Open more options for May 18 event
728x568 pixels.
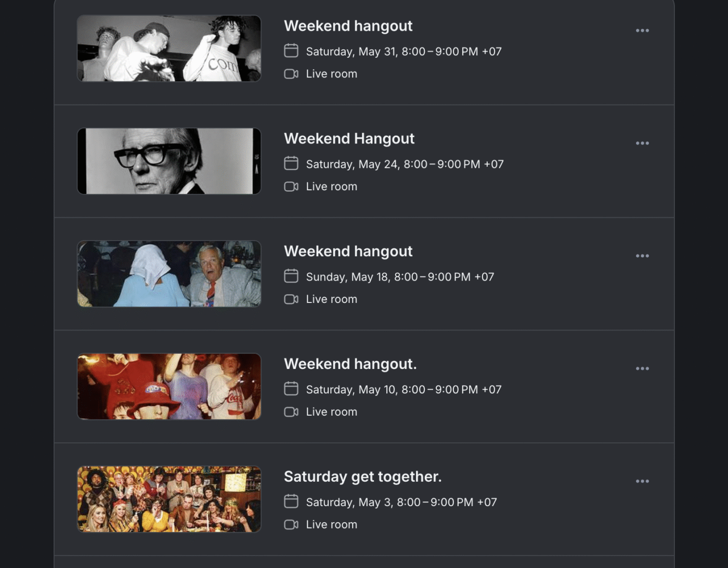(x=642, y=256)
